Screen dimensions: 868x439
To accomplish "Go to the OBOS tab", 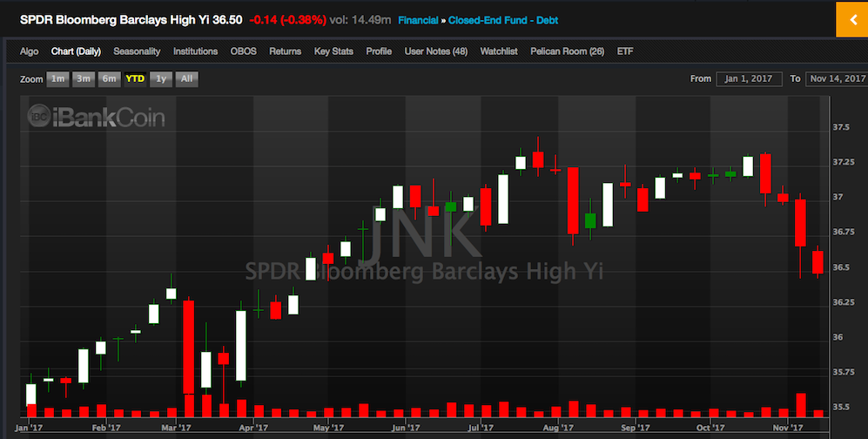I will pyautogui.click(x=244, y=51).
